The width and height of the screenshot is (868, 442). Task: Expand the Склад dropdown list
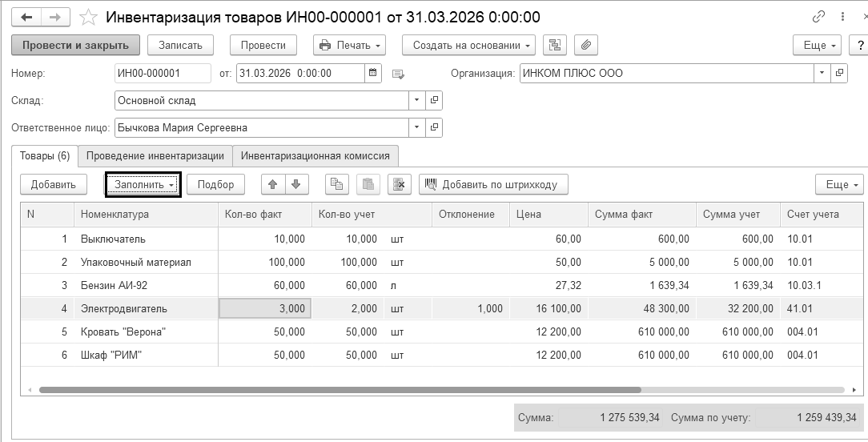click(416, 101)
